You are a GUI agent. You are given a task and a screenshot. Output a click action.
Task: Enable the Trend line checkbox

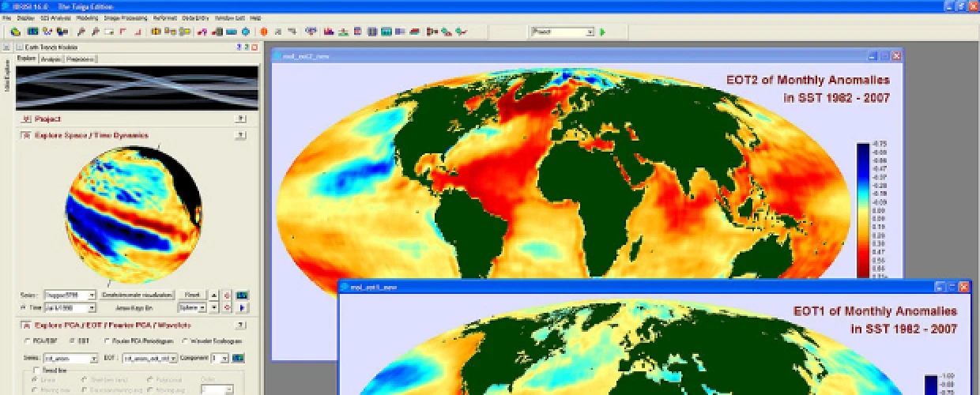pos(37,370)
